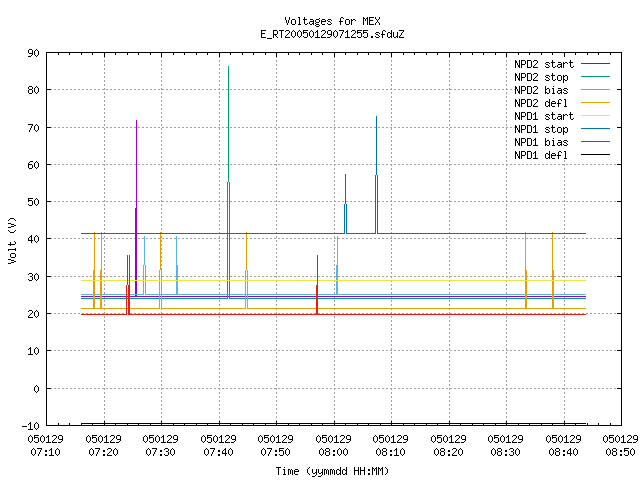
Task: Click the tall purple NPD2 start spike
Action: [x=136, y=208]
